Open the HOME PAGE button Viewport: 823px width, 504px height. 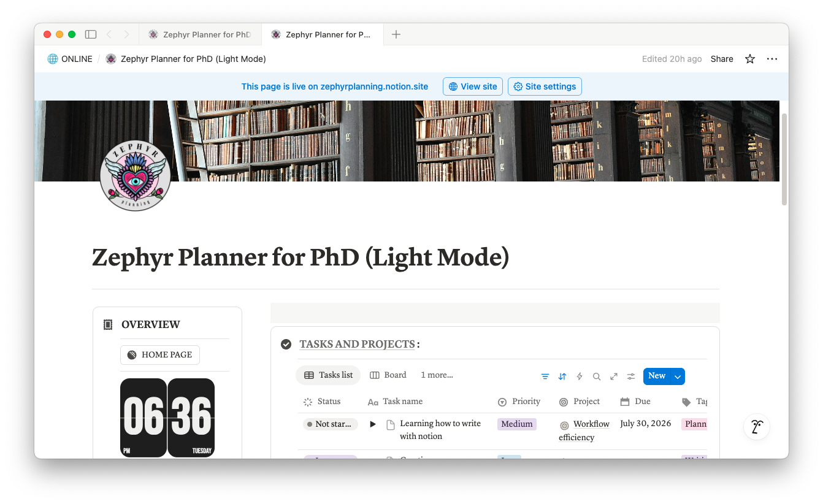pos(160,355)
